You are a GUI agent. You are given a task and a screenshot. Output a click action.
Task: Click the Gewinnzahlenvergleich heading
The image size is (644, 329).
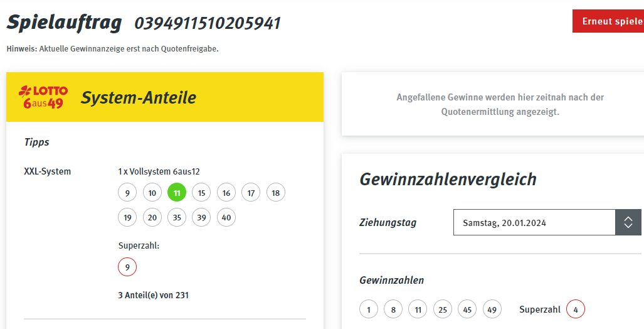(448, 180)
